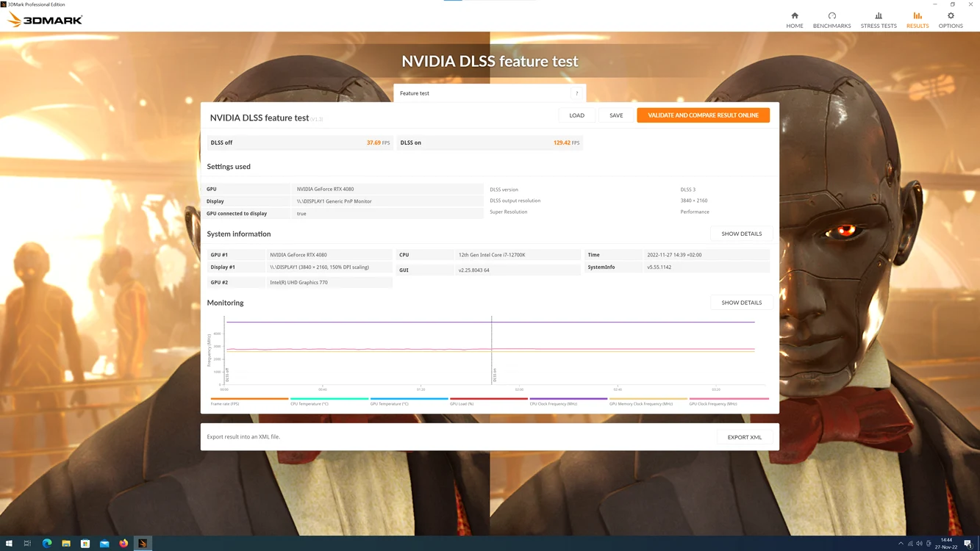Toggle the CPU Temperature chart series
The width and height of the screenshot is (980, 551).
click(x=329, y=401)
